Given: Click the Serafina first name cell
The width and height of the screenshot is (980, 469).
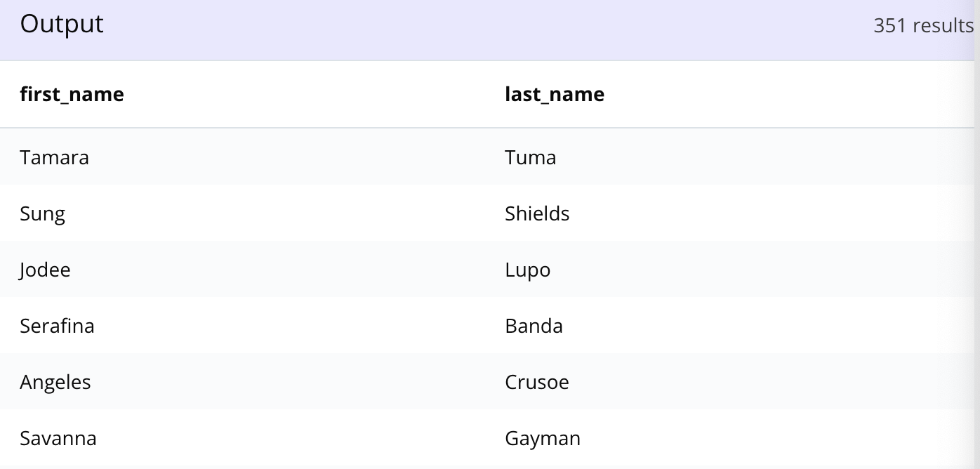Looking at the screenshot, I should coord(57,326).
